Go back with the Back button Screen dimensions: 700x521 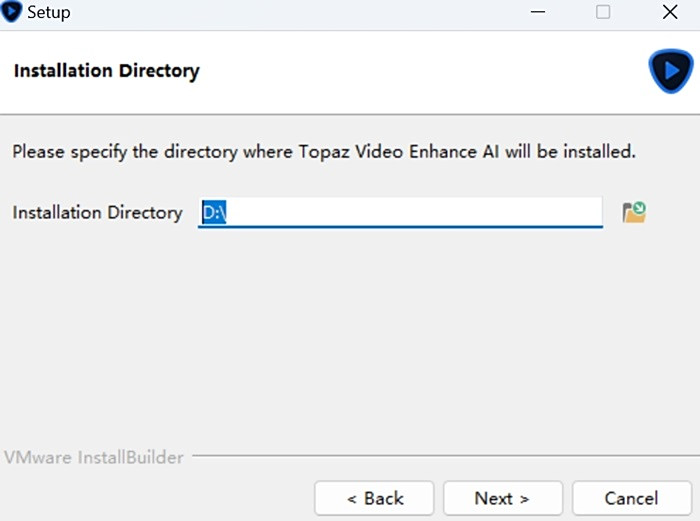(x=374, y=498)
